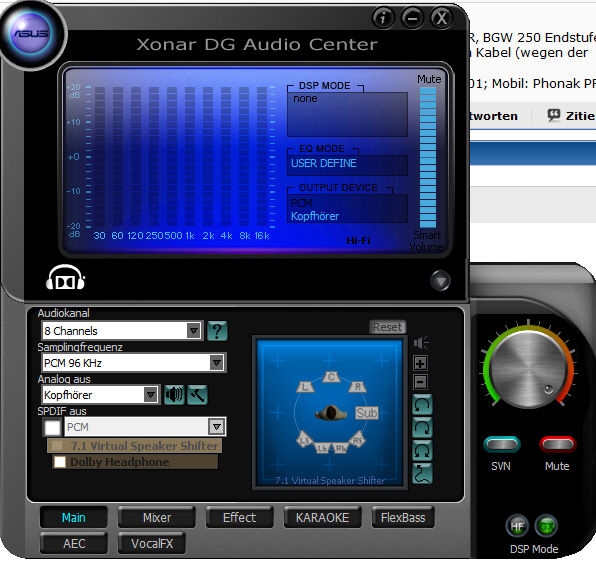Minimize the Xonar DG Audio Center window

[412, 17]
